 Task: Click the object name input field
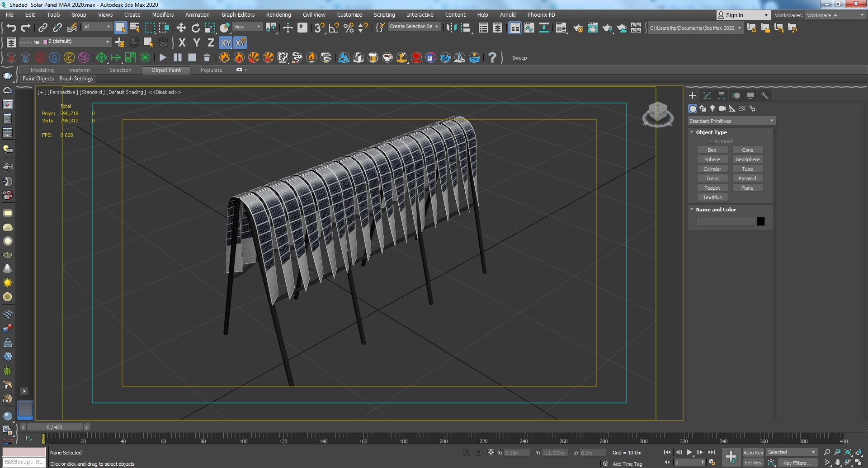pos(726,221)
